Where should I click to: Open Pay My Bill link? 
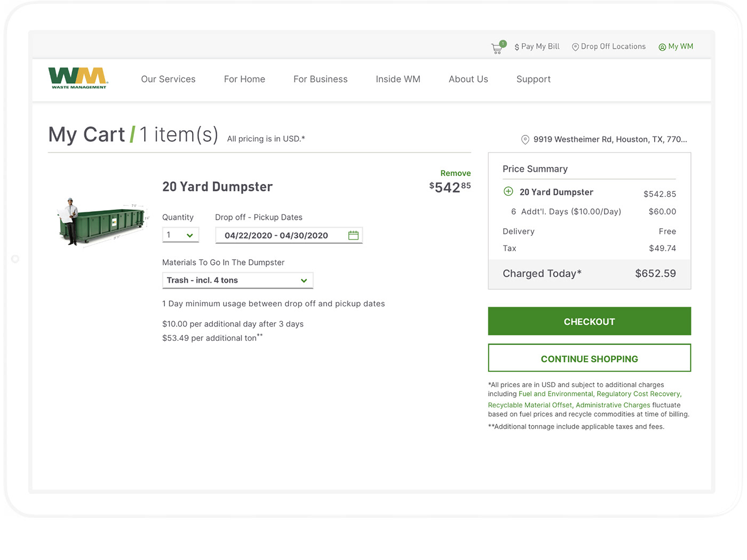coord(537,46)
